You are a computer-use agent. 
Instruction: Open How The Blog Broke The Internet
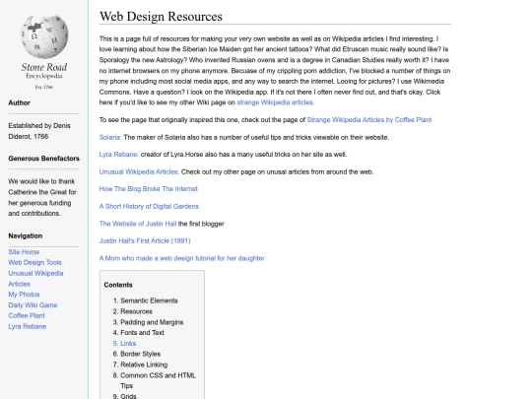coord(148,188)
